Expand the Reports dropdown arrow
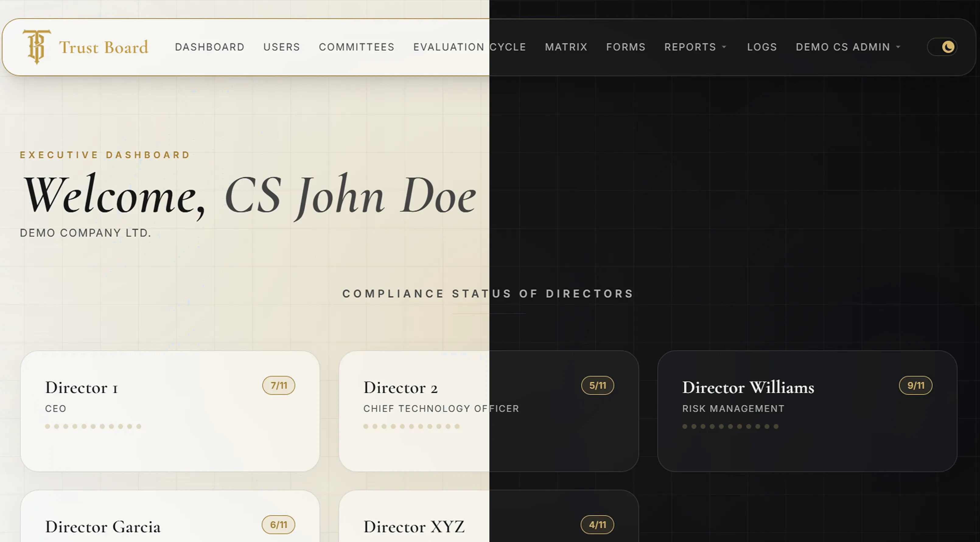This screenshot has width=980, height=542. tap(724, 47)
